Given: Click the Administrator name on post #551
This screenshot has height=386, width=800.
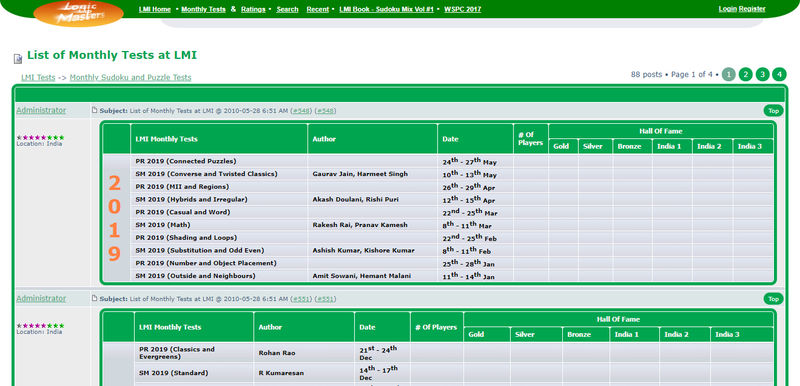Looking at the screenshot, I should [x=41, y=298].
